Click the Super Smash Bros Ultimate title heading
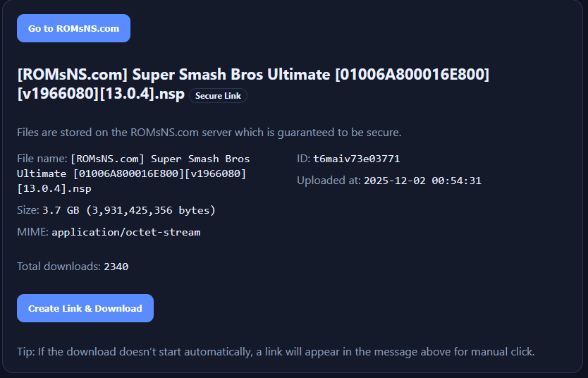This screenshot has width=588, height=378. click(x=252, y=75)
